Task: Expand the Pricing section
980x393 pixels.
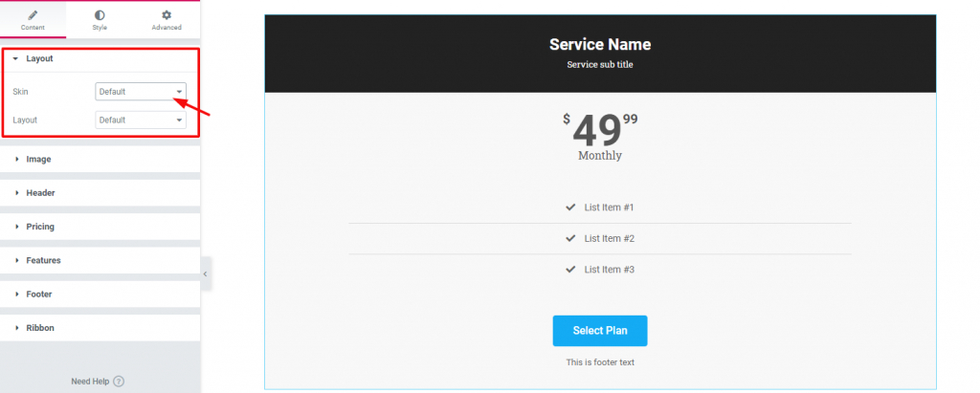Action: point(40,227)
